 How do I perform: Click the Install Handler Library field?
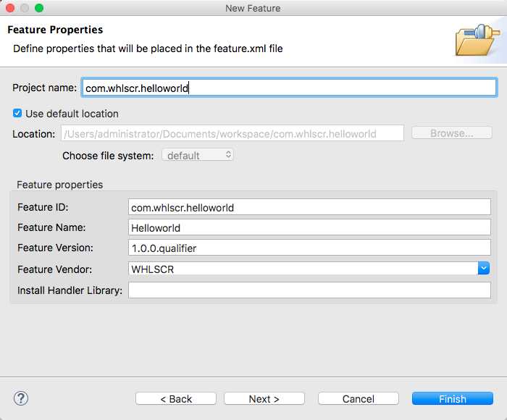[309, 290]
